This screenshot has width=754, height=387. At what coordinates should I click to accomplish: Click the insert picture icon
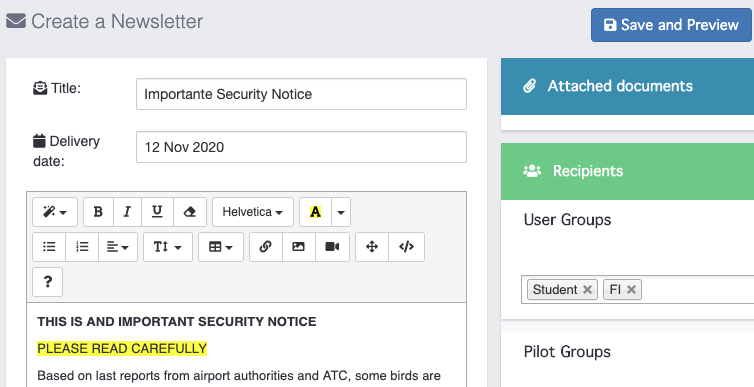[x=299, y=247]
